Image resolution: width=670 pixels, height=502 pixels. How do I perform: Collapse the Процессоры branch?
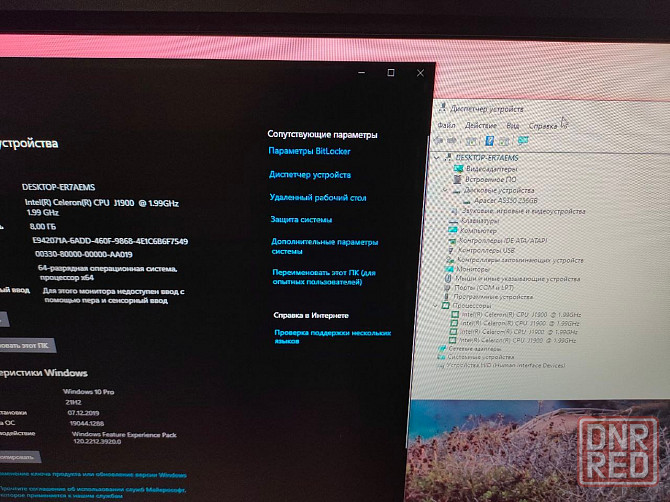pos(435,305)
